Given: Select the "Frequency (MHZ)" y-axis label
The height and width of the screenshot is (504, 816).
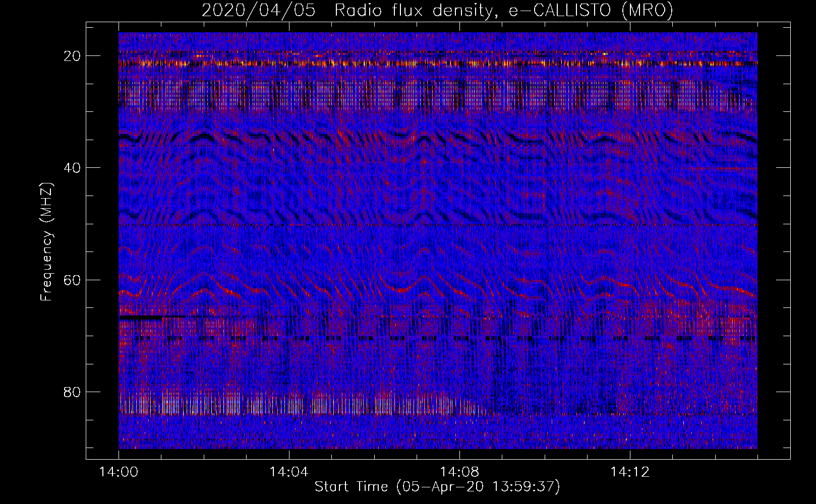Looking at the screenshot, I should [x=46, y=242].
